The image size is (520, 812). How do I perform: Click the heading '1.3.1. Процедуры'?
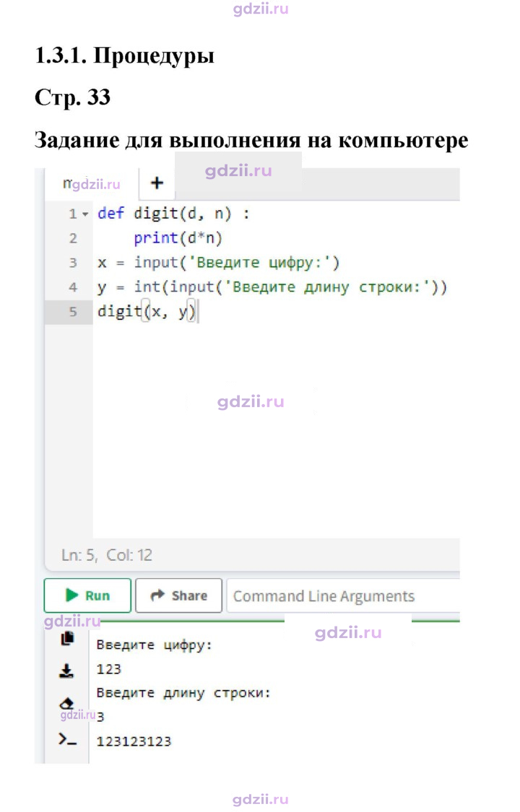tap(124, 56)
